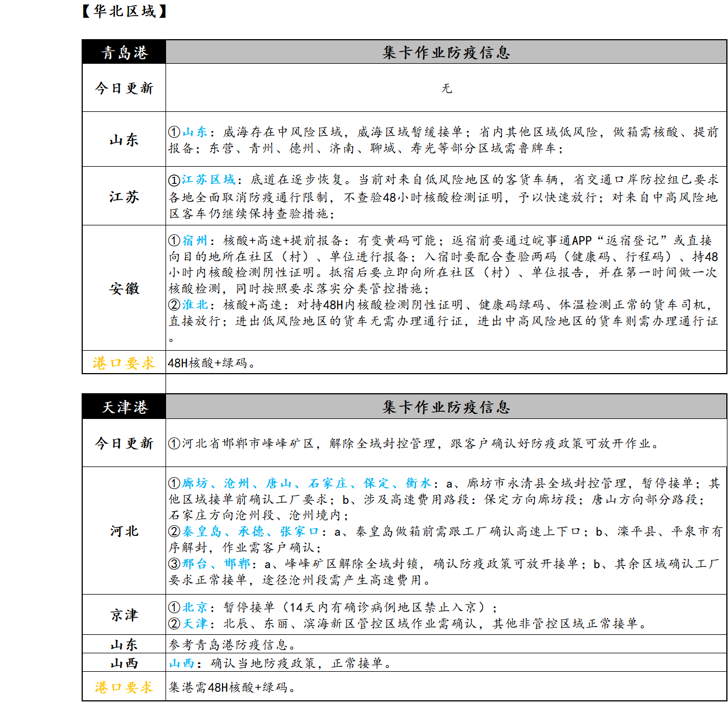Open the blue 宿州 entry
This screenshot has height=721, width=728.
(195, 241)
